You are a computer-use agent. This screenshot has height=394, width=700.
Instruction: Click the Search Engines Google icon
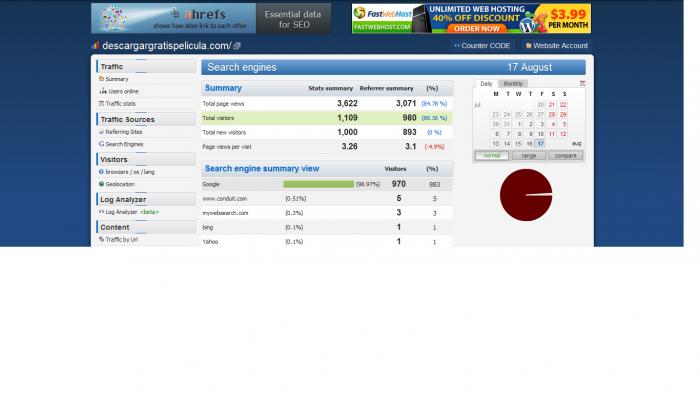101,144
